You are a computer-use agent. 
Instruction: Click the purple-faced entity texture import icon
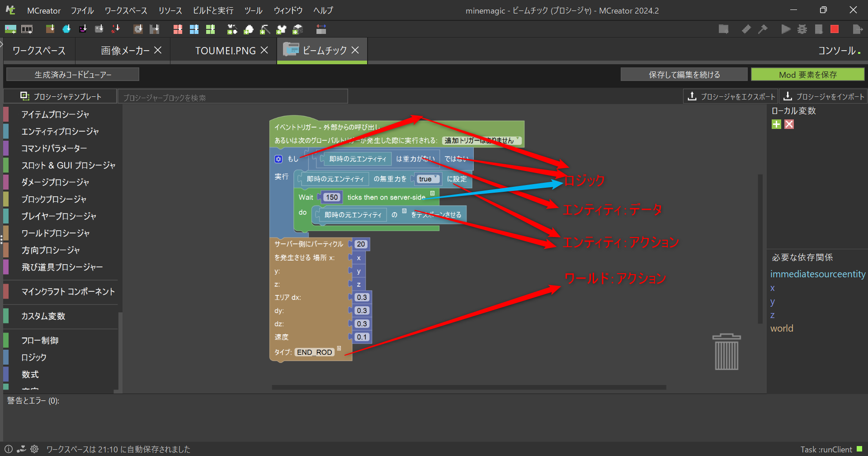click(x=83, y=29)
